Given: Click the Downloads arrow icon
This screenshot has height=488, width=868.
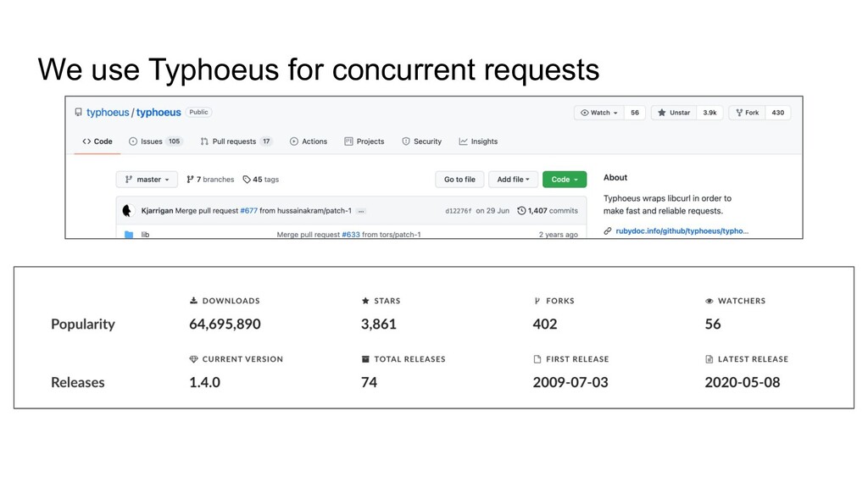Looking at the screenshot, I should pyautogui.click(x=193, y=301).
